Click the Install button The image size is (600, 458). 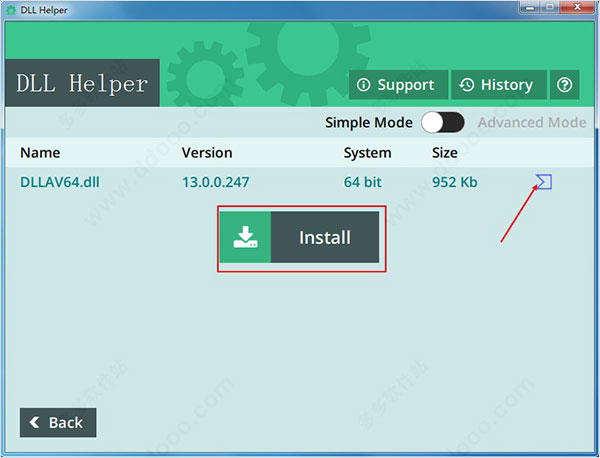299,237
